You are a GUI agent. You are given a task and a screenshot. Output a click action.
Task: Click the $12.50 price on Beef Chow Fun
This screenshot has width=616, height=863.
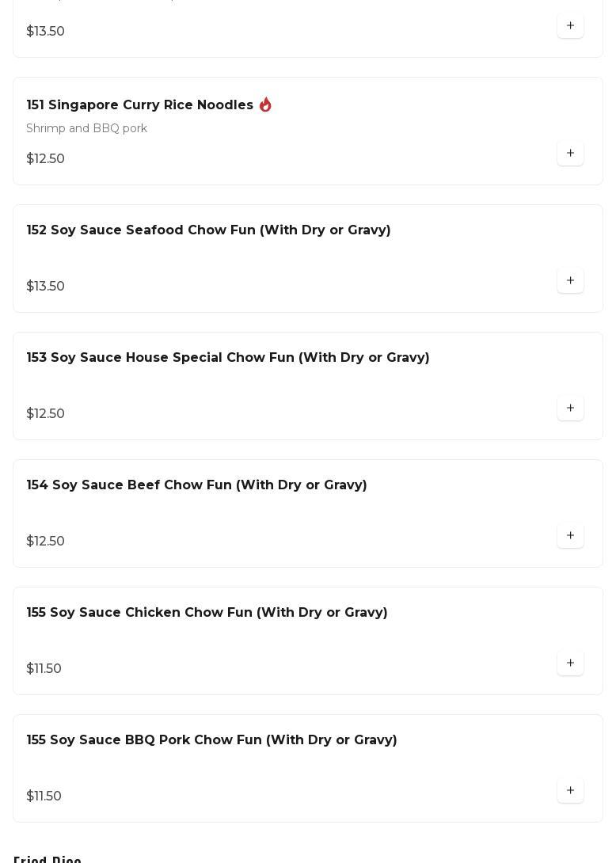[x=45, y=542]
